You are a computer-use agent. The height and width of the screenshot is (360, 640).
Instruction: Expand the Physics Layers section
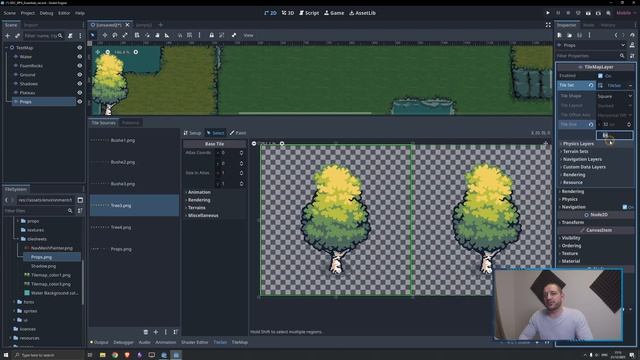pyautogui.click(x=578, y=144)
